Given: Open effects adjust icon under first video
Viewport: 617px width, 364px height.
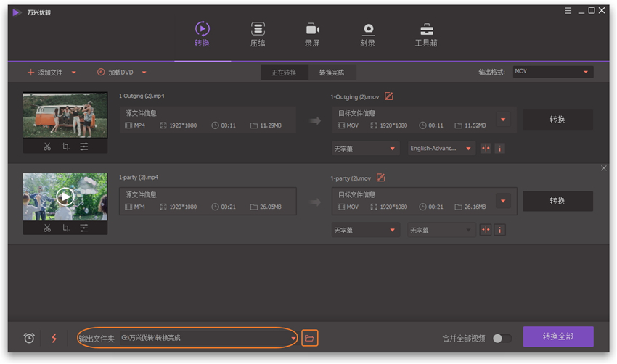Looking at the screenshot, I should 84,146.
